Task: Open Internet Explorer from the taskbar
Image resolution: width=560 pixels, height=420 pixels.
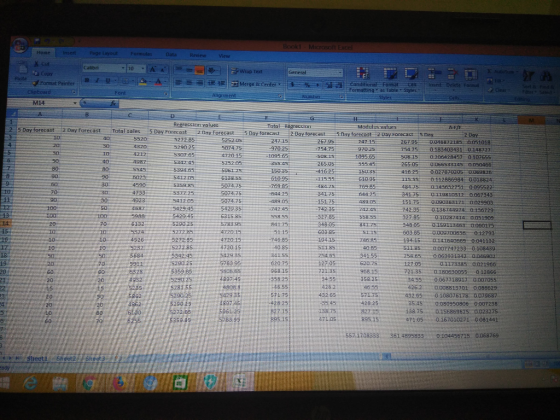Action: 31,383
